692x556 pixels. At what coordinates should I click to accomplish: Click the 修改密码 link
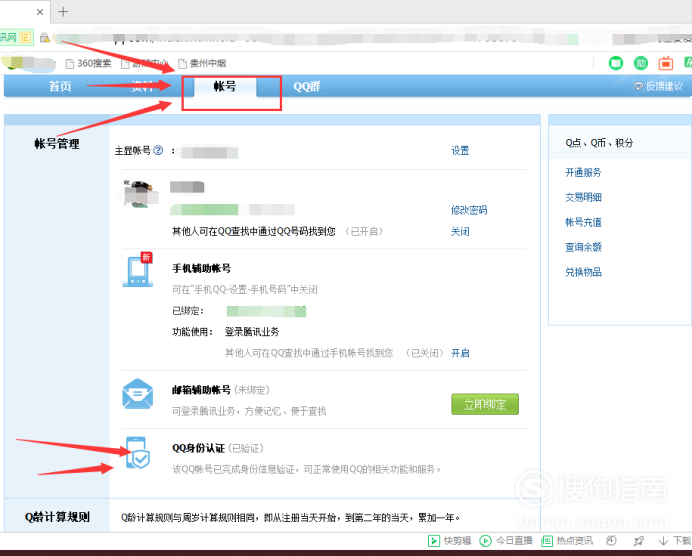[469, 210]
